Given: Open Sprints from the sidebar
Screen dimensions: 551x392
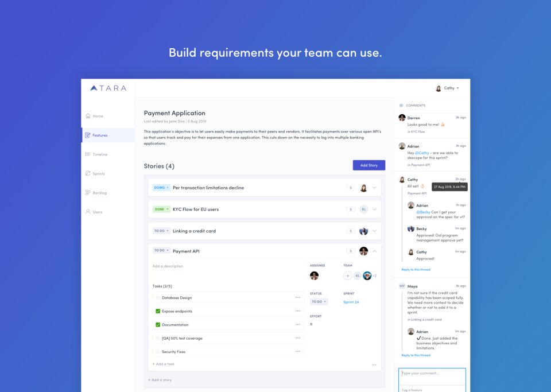Looking at the screenshot, I should coord(95,173).
